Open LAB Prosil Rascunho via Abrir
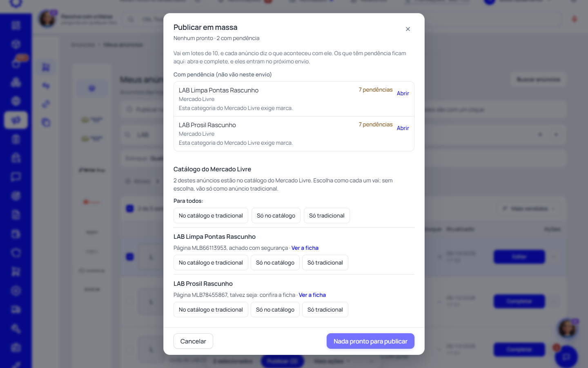Screen dimensions: 588x368 [x=403, y=128]
